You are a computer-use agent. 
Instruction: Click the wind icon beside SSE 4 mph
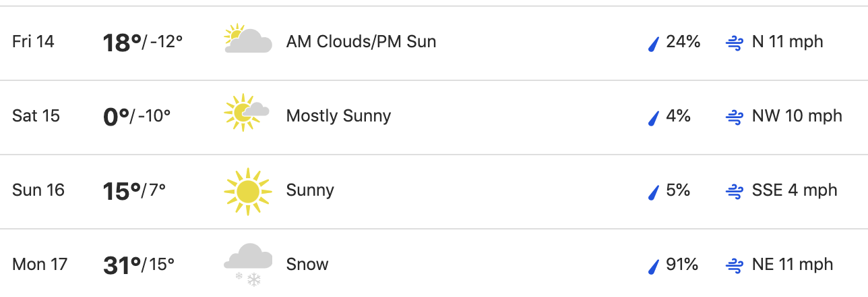[x=734, y=192]
